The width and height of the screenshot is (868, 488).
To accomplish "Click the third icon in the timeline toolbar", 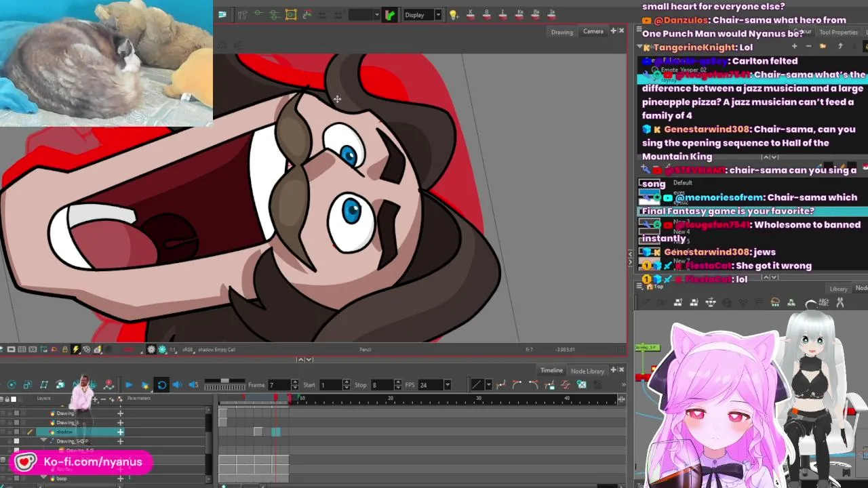I will [44, 385].
